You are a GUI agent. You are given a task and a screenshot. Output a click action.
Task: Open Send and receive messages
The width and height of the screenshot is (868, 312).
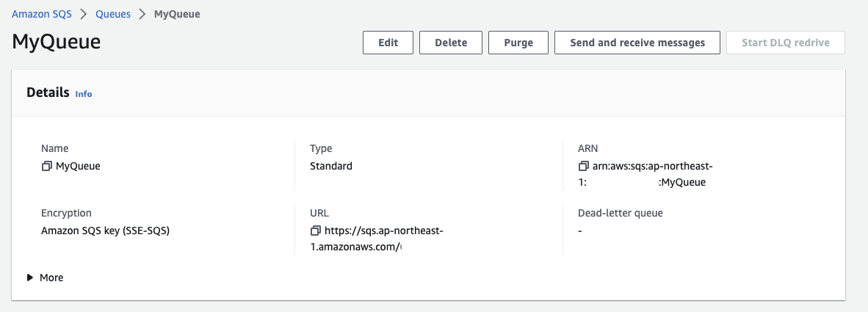[x=637, y=43]
